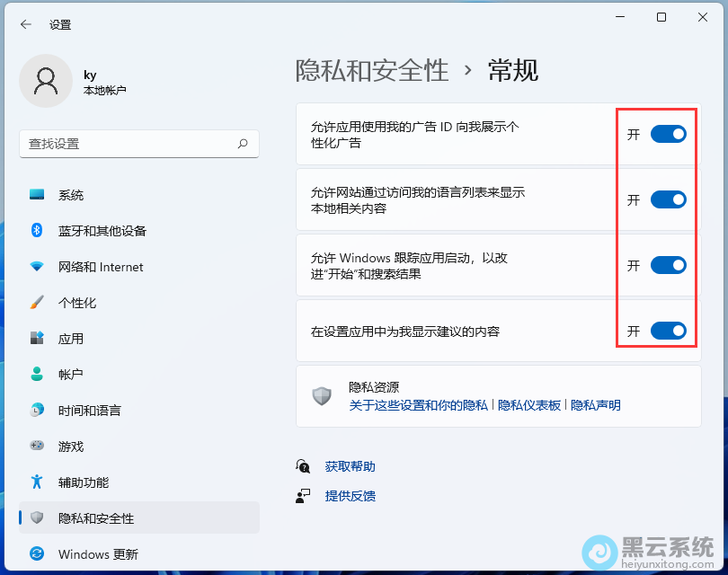Switch off suggested content in Settings toggle
728x575 pixels.
pyautogui.click(x=668, y=331)
